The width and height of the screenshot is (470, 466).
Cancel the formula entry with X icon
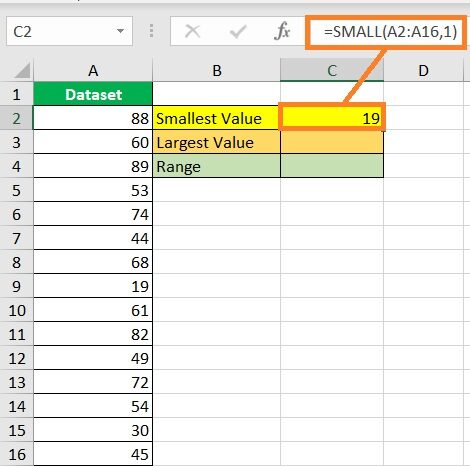(192, 32)
